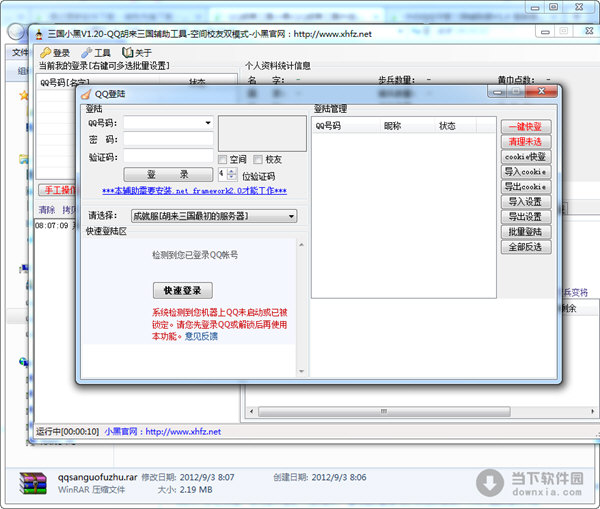This screenshot has width=600, height=509.
Task: Open the .net framework2.0 requirement link
Action: [194, 191]
